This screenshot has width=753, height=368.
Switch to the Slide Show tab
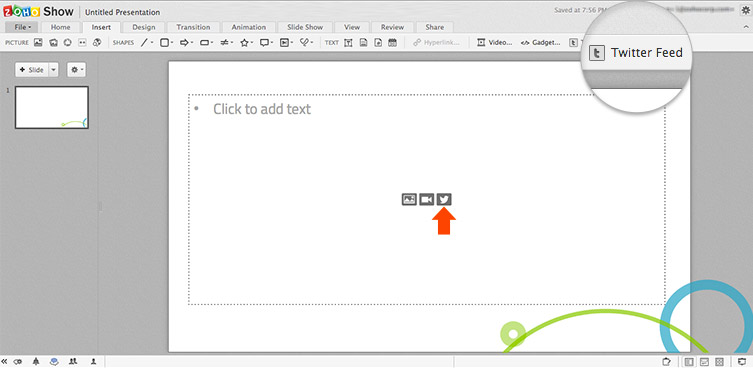pos(305,27)
